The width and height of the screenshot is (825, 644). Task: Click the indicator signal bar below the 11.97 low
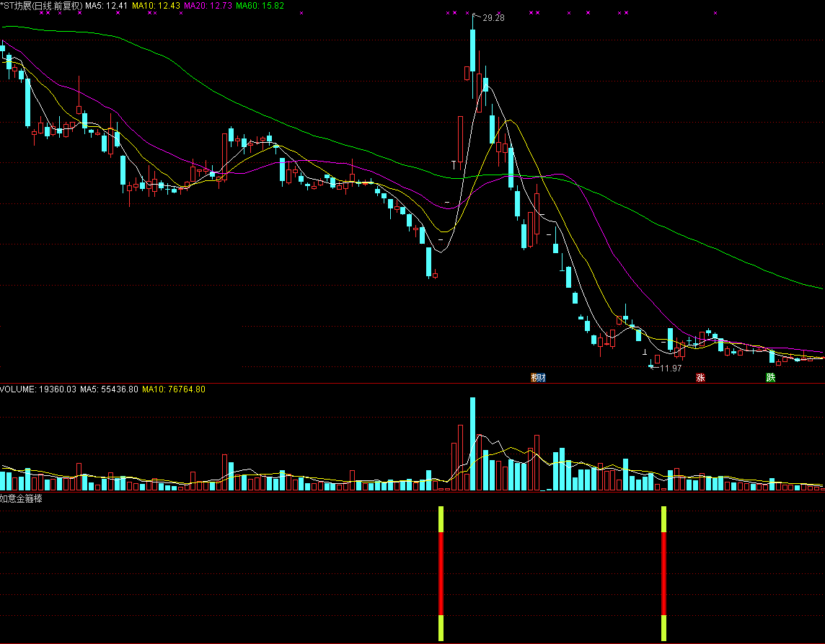[x=663, y=573]
